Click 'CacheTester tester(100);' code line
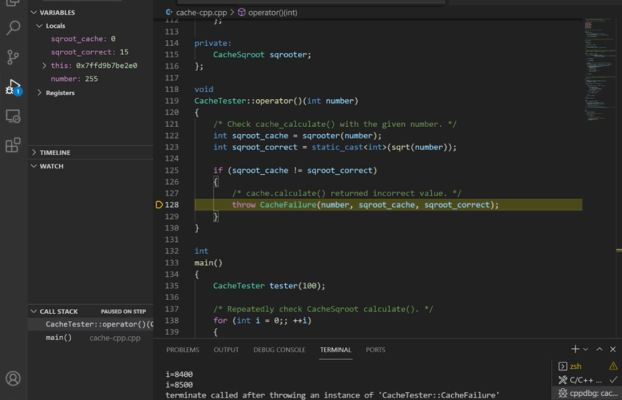Image resolution: width=622 pixels, height=400 pixels. click(269, 286)
